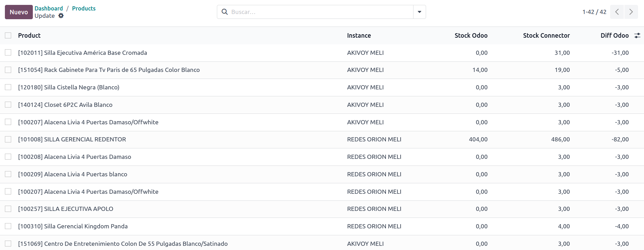Open product [102011] Silla Ejecutiva América Base Cromada
The width and height of the screenshot is (644, 250).
coord(82,53)
